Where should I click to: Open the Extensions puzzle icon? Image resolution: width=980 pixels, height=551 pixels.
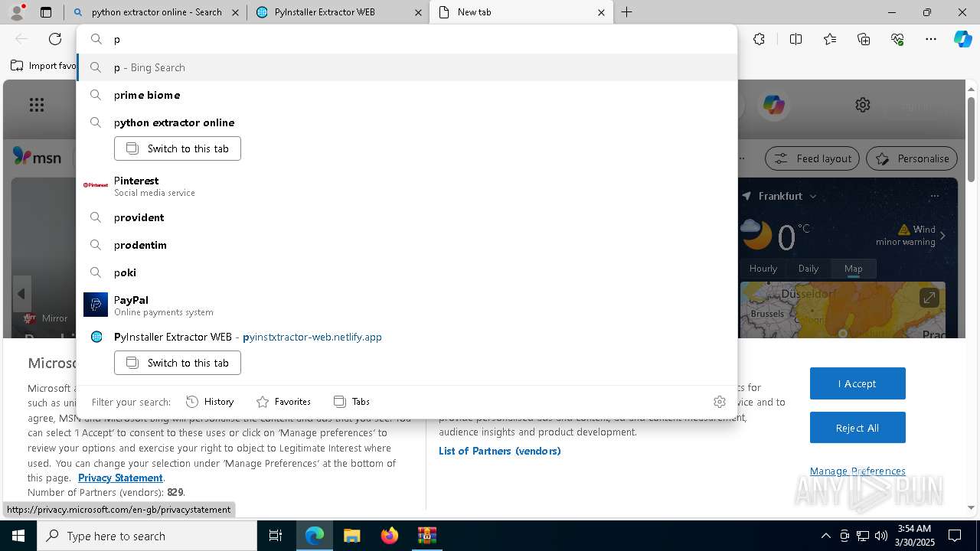(x=759, y=39)
